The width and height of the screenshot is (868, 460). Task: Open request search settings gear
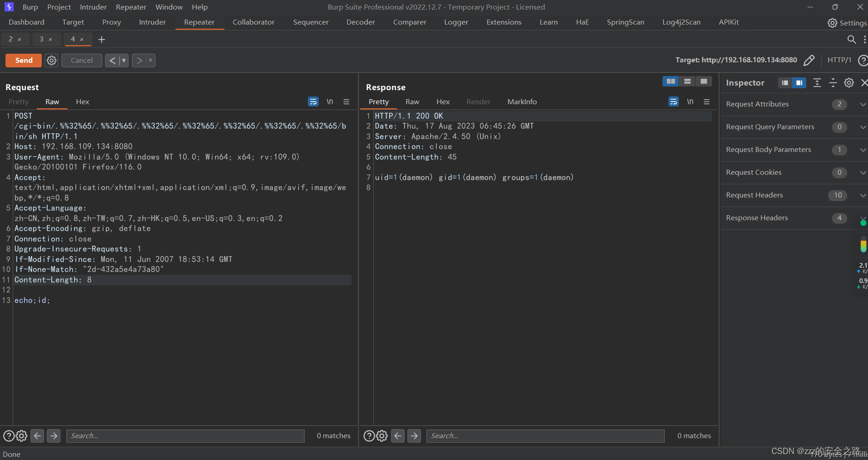[21, 436]
